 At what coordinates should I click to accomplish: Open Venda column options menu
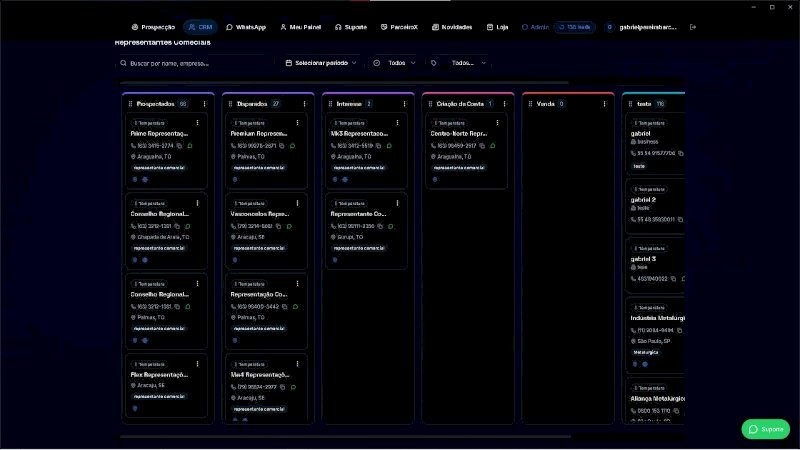(x=605, y=104)
